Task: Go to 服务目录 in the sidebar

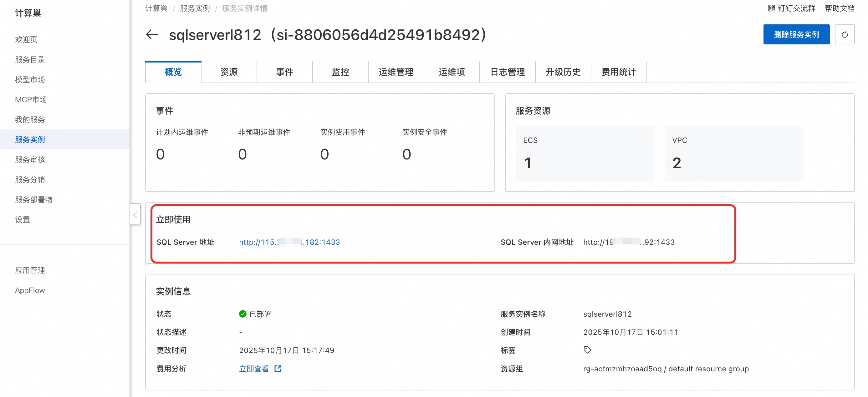Action: click(x=30, y=60)
